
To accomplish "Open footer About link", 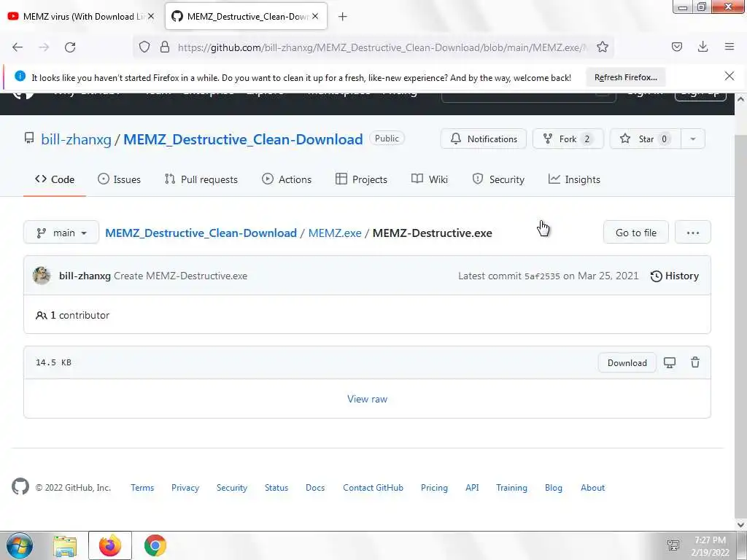I will click(x=592, y=488).
